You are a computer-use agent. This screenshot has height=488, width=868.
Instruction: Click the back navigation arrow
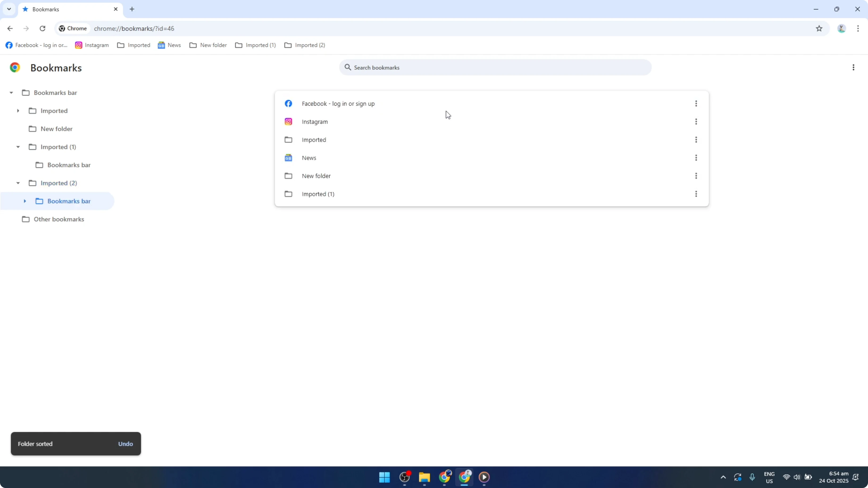[10, 28]
